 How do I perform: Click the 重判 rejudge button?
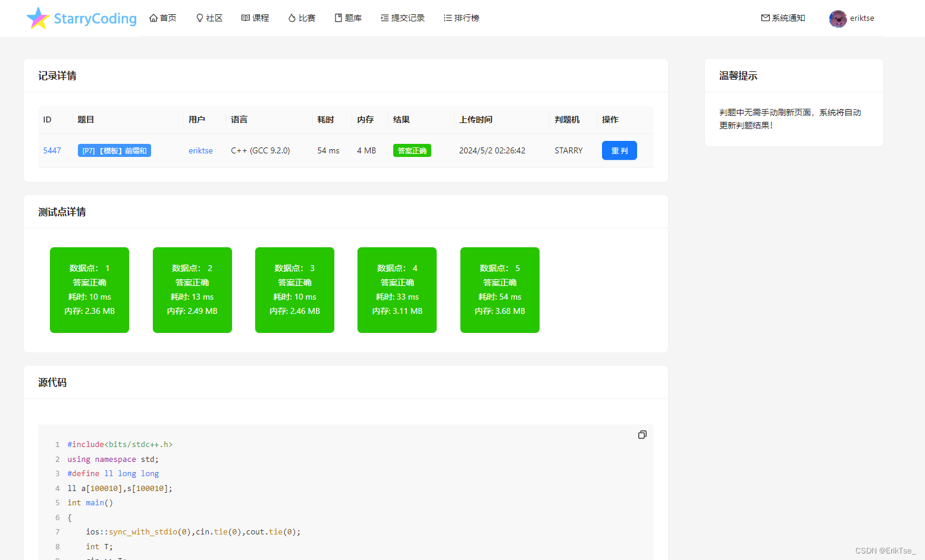(619, 150)
